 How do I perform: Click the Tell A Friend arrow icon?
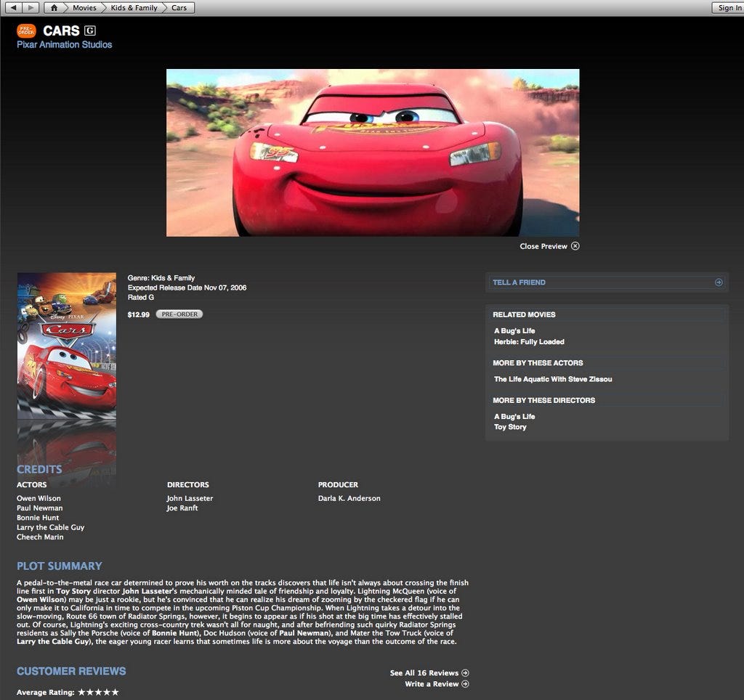(x=719, y=282)
